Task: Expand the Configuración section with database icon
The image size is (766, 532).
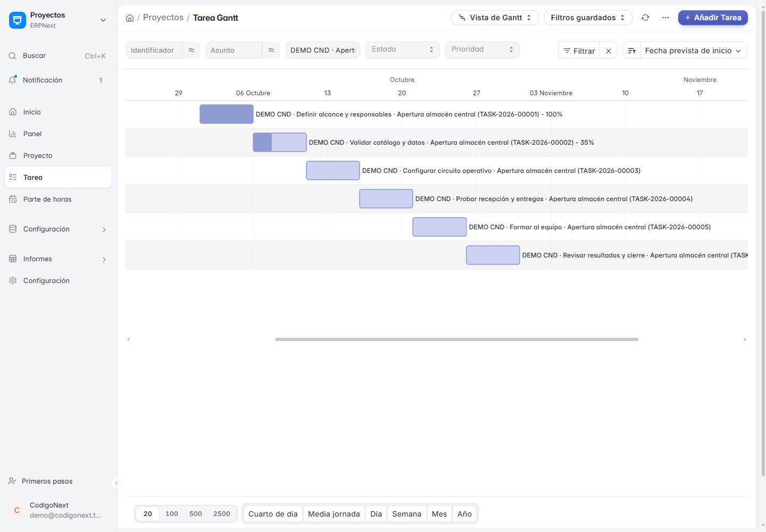Action: 58,229
